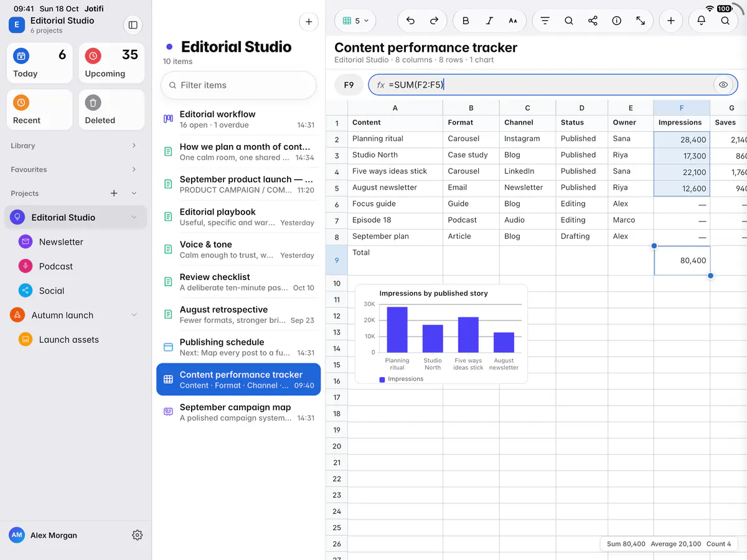Toggle italic formatting
747x560 pixels.
(489, 21)
